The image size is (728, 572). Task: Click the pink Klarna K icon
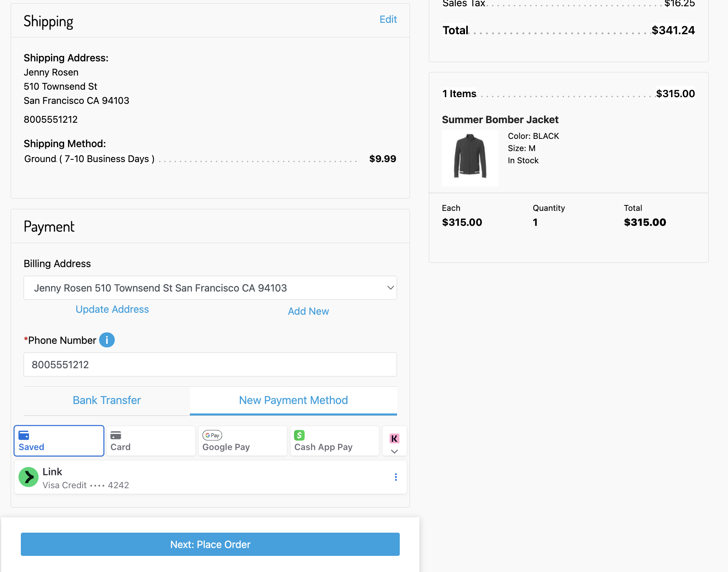coord(394,438)
